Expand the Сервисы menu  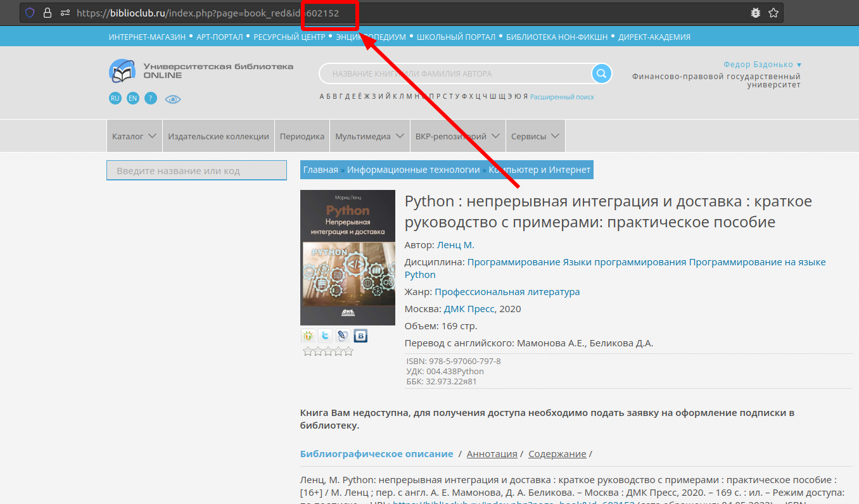tap(535, 136)
